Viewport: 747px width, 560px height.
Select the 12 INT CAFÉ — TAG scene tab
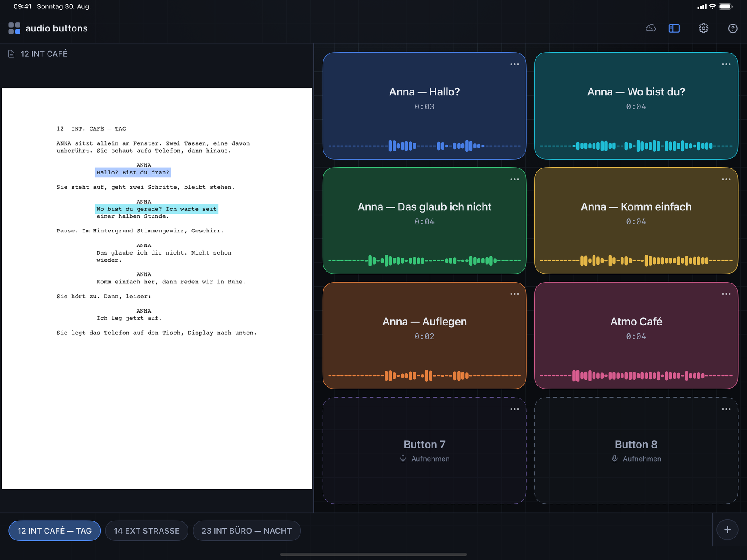tap(54, 531)
